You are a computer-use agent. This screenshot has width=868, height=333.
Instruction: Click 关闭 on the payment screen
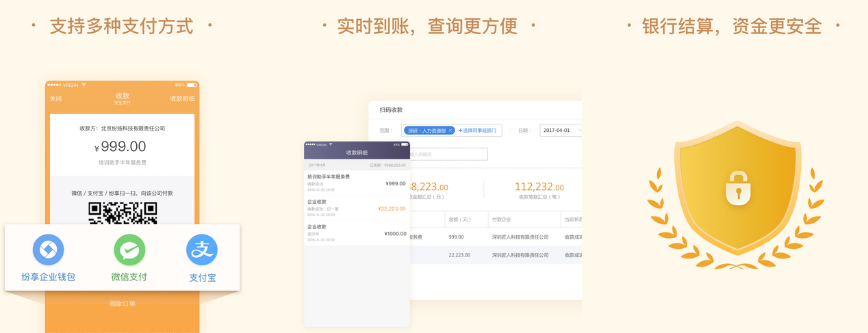[55, 99]
